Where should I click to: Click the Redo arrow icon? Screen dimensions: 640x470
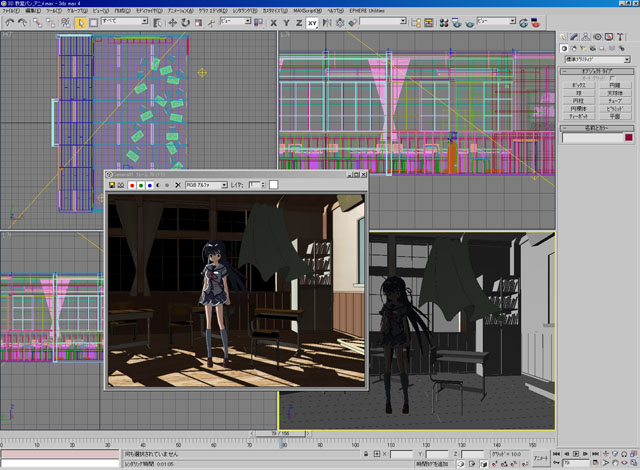tap(22, 23)
